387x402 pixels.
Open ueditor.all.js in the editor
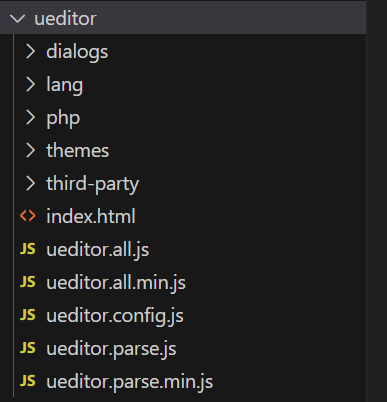[x=98, y=250]
